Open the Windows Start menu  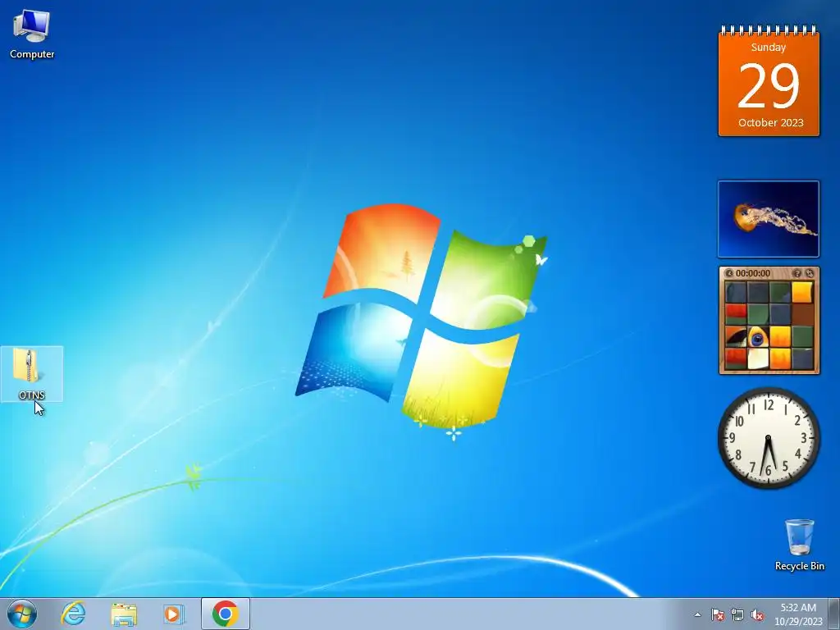(x=22, y=614)
